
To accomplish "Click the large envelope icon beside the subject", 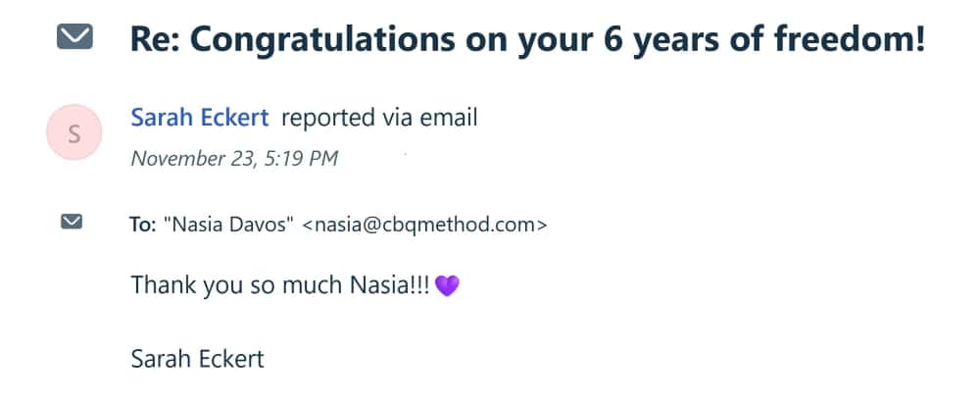I will 74,38.
